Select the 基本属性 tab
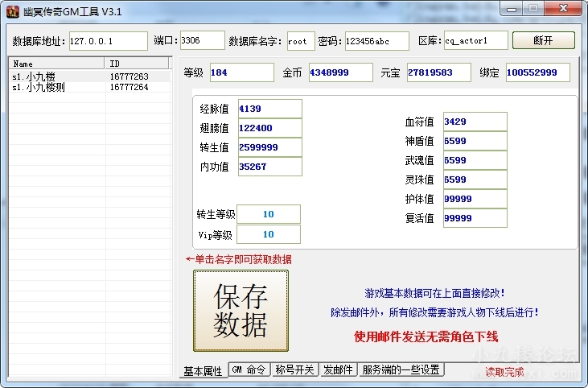The height and width of the screenshot is (388, 588). tap(203, 371)
